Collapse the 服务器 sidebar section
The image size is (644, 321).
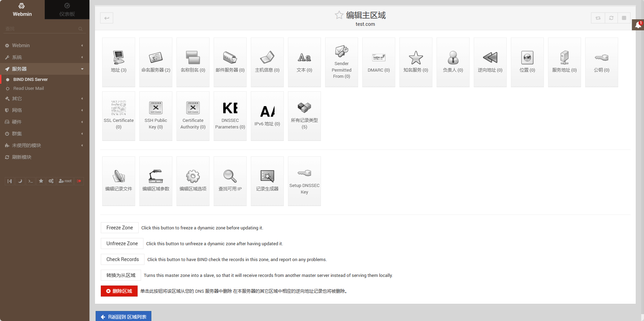[x=45, y=69]
